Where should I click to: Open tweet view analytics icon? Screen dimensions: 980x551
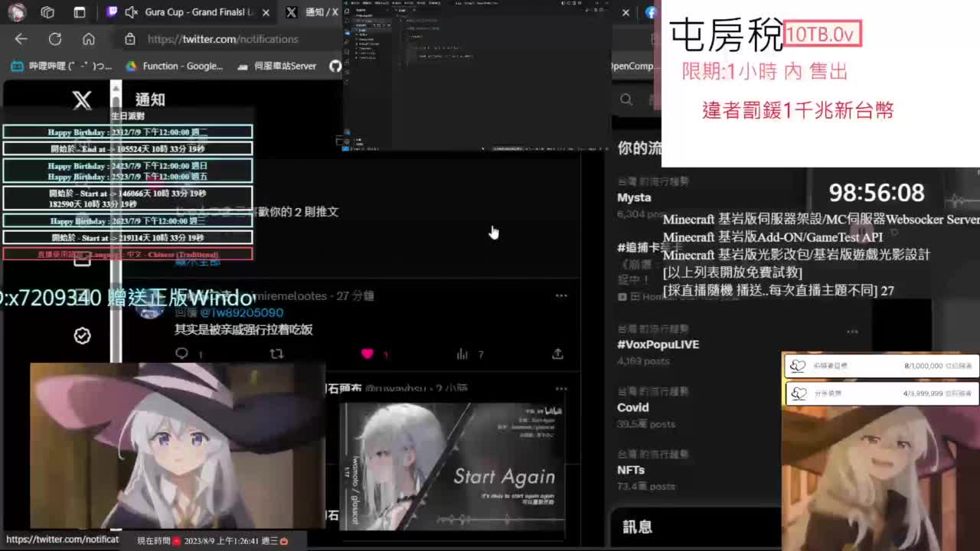point(462,354)
